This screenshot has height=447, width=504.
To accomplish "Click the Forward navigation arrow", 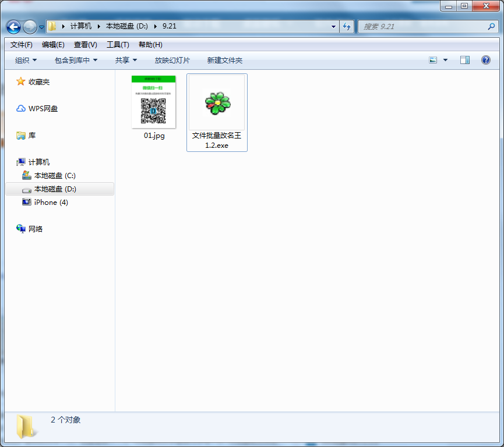I will click(x=30, y=27).
